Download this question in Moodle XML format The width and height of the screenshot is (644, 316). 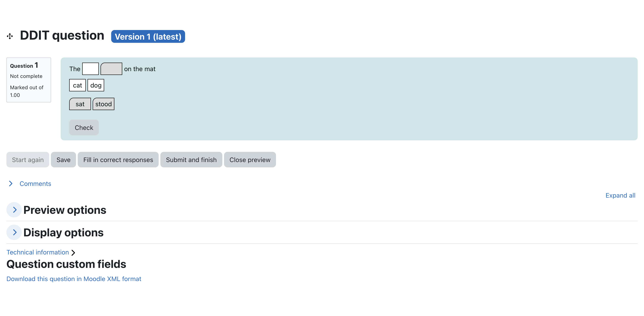74,279
